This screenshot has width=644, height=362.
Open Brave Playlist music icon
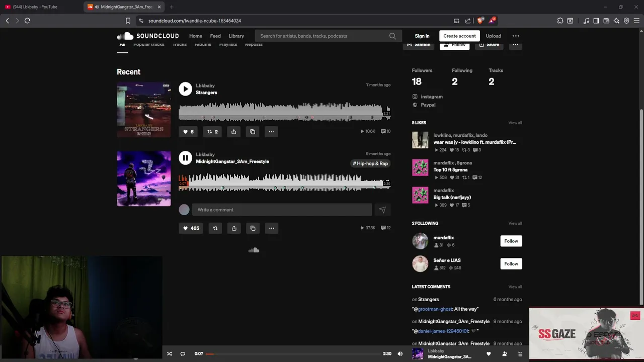coord(586,21)
